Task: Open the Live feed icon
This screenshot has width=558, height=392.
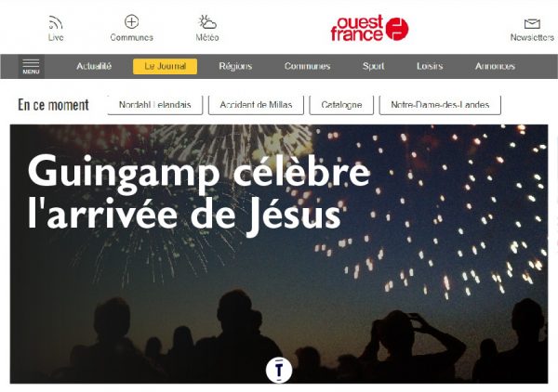Action: pyautogui.click(x=56, y=22)
